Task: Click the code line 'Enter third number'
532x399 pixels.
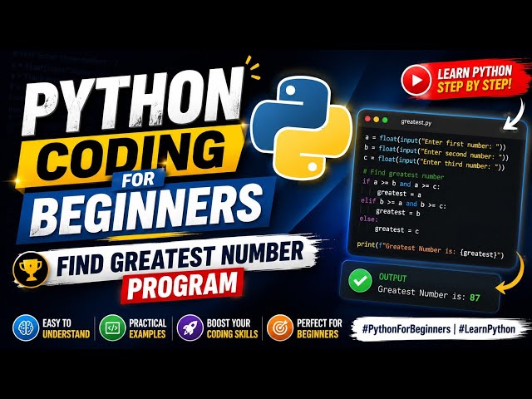Action: click(433, 162)
